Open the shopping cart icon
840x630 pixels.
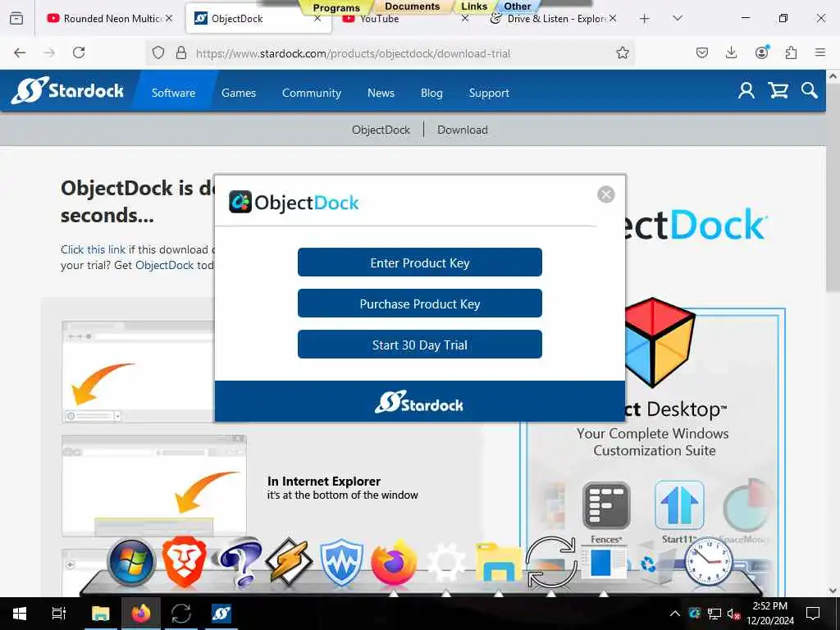[x=778, y=90]
